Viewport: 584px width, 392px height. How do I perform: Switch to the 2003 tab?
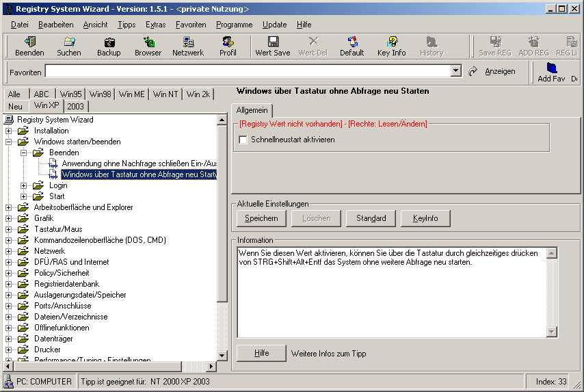pyautogui.click(x=76, y=107)
